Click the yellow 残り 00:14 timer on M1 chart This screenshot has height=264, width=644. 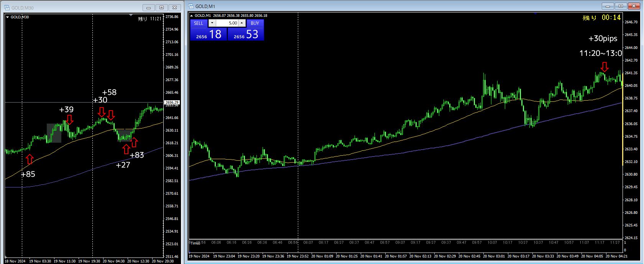tap(601, 18)
